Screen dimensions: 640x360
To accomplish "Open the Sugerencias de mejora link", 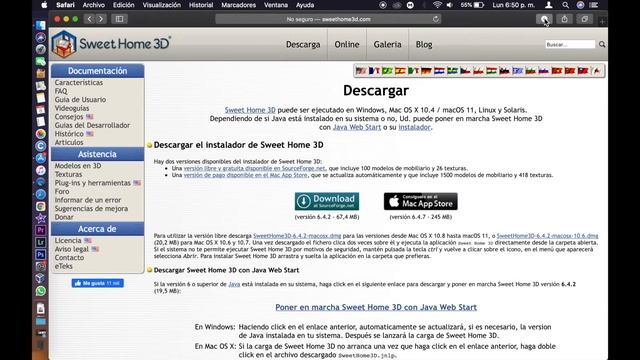I will click(x=91, y=209).
